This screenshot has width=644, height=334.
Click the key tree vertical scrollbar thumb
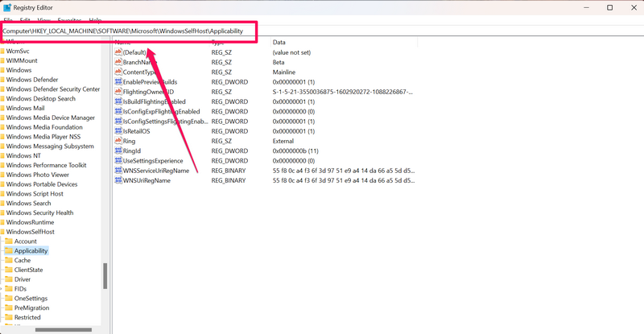(105, 276)
